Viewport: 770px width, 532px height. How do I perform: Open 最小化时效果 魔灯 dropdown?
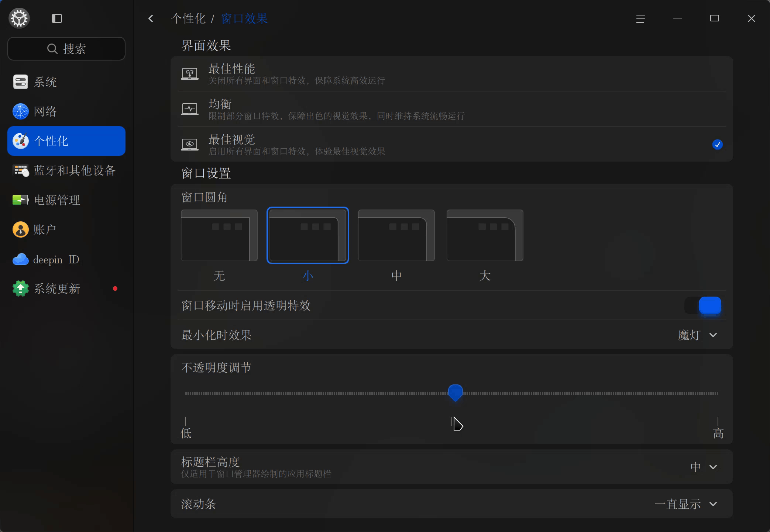pos(698,335)
